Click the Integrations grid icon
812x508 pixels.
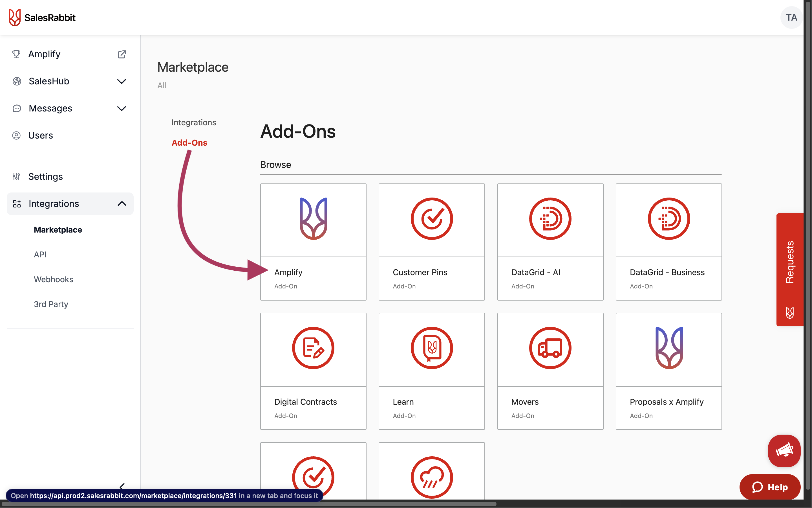coord(17,203)
